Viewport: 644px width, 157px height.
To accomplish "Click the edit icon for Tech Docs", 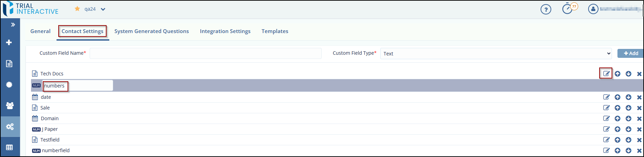I will (606, 74).
